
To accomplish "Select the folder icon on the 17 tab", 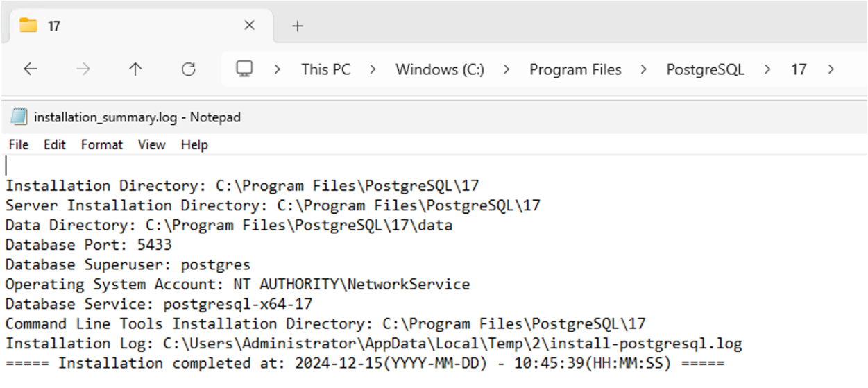I will [28, 26].
